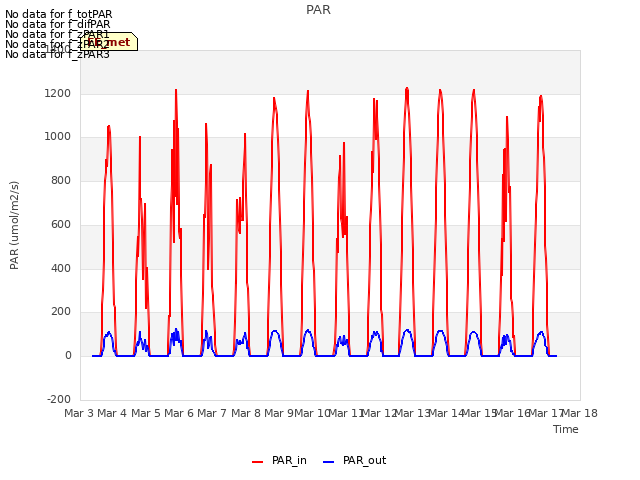The height and width of the screenshot is (480, 640).
Task: Click the Time x-axis title
Action: (x=566, y=429)
